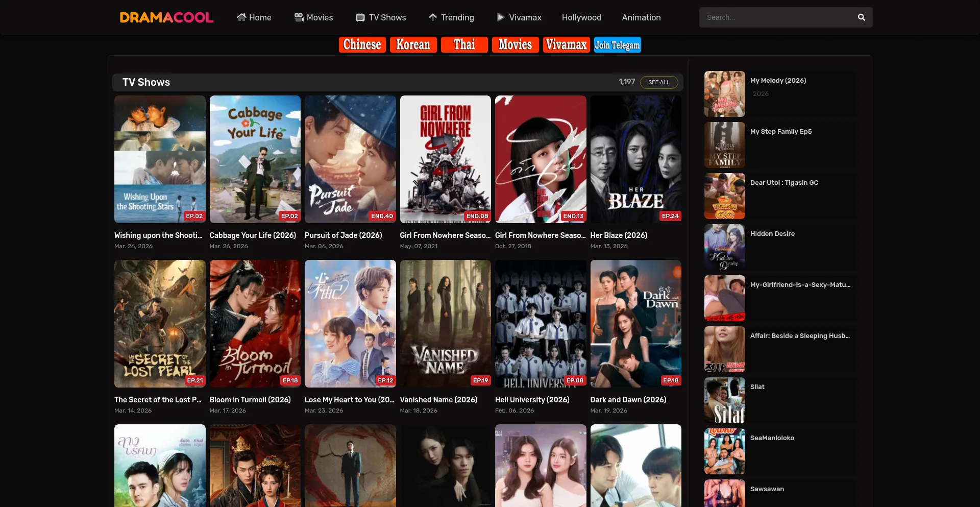The image size is (980, 507).
Task: Click the DRAMACOOL logo
Action: point(166,17)
